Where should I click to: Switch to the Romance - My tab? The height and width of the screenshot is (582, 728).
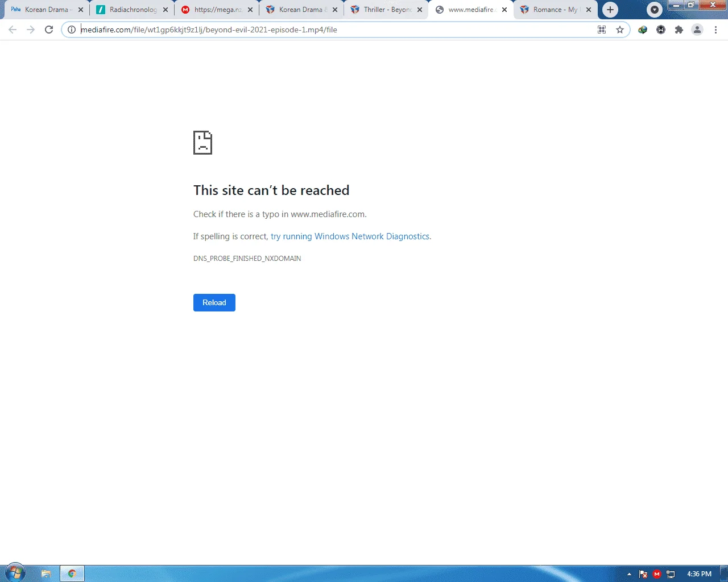[556, 10]
